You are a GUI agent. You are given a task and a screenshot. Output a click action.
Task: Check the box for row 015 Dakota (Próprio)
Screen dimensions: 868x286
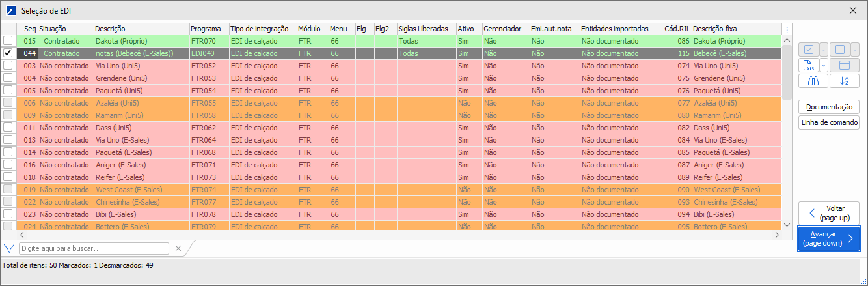coord(8,40)
